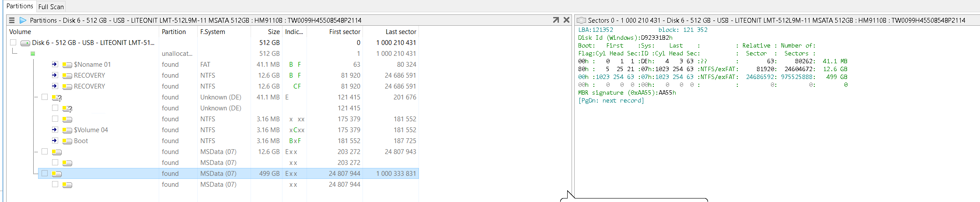980x202 pixels.
Task: Click LBA:121352 in the Sectors panel
Action: pyautogui.click(x=596, y=30)
